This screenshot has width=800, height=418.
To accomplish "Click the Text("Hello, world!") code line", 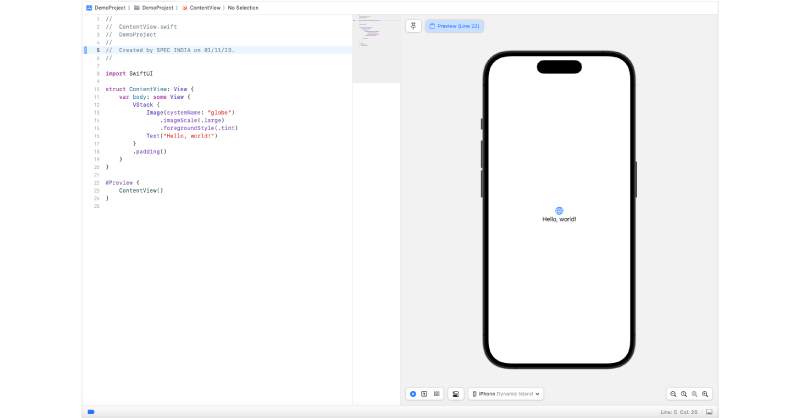I will click(182, 136).
